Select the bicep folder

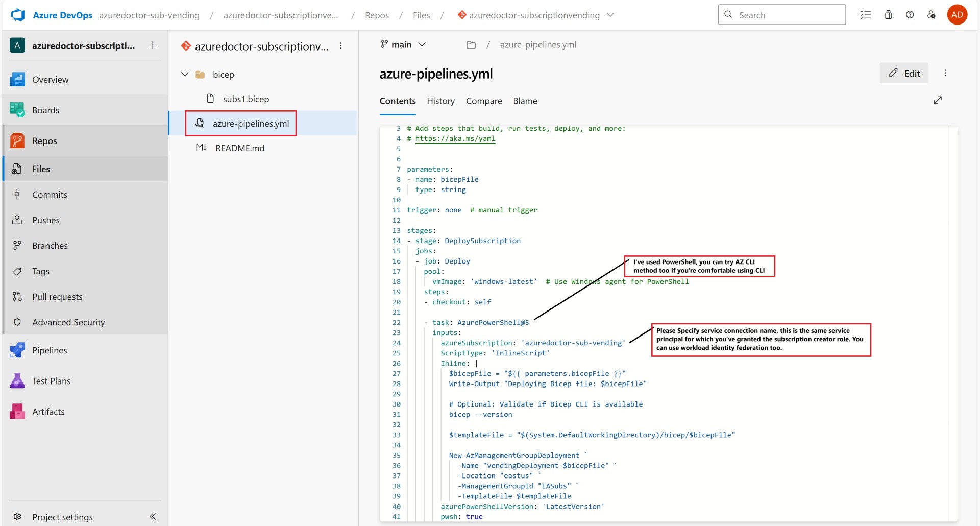point(223,75)
